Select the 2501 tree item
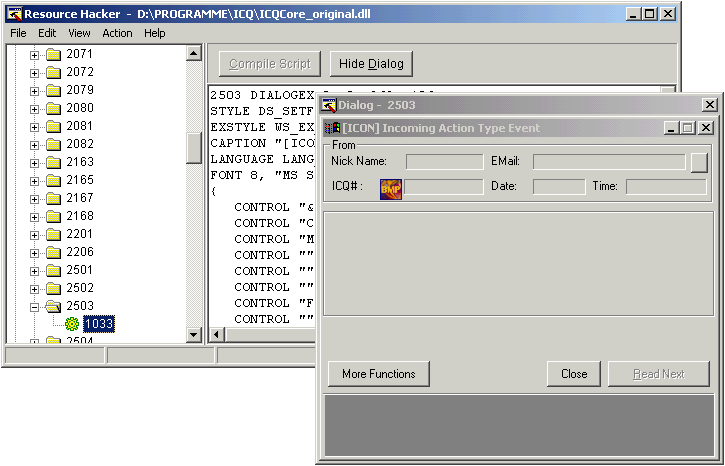 coord(79,270)
